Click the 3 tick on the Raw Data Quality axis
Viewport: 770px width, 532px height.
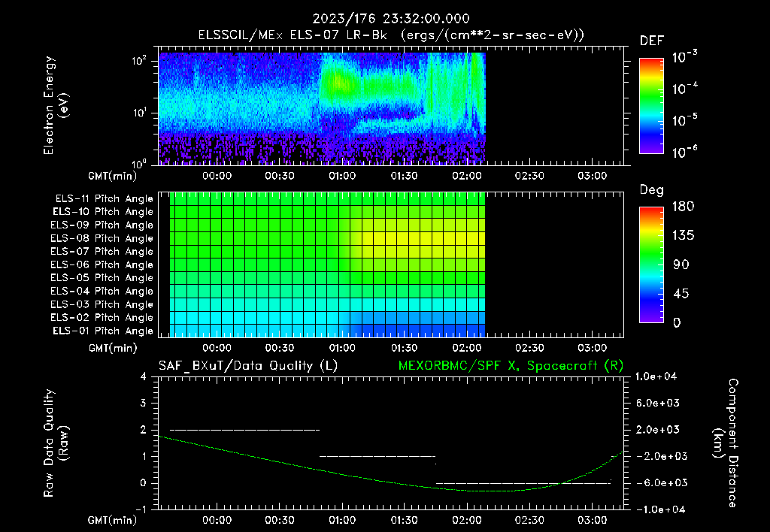(144, 403)
